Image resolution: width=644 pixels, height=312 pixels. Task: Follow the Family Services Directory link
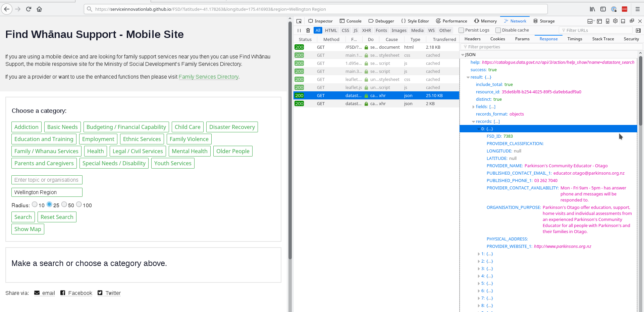pos(208,77)
